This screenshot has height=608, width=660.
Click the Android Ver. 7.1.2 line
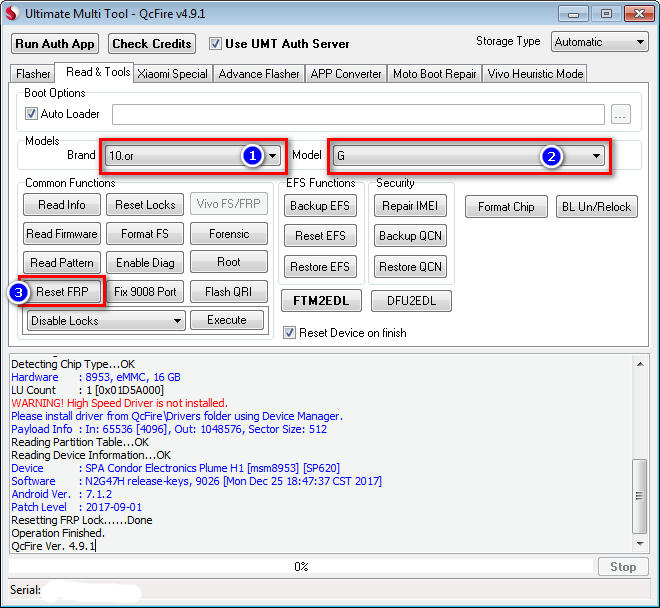tap(61, 494)
